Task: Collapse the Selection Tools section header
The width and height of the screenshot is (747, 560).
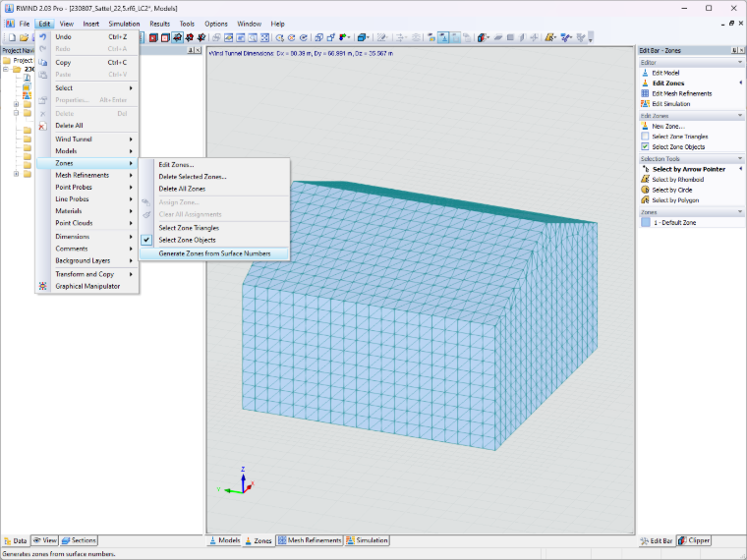Action: 740,158
